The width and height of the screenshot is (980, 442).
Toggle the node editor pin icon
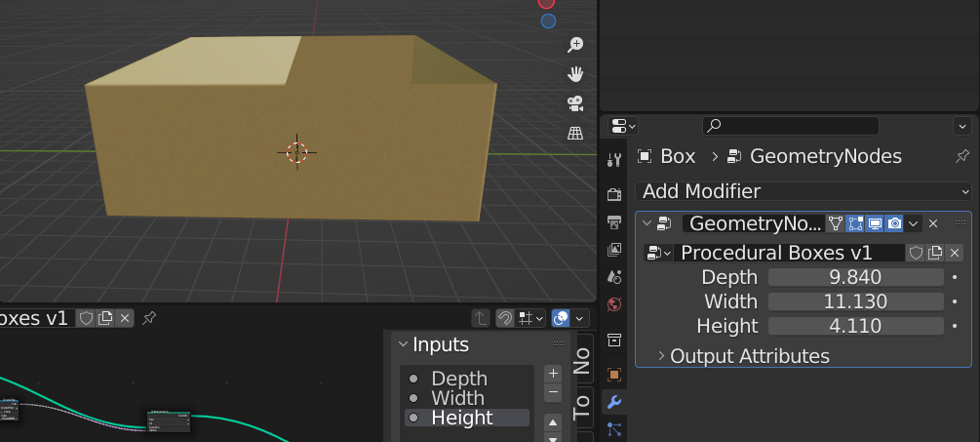pos(149,318)
